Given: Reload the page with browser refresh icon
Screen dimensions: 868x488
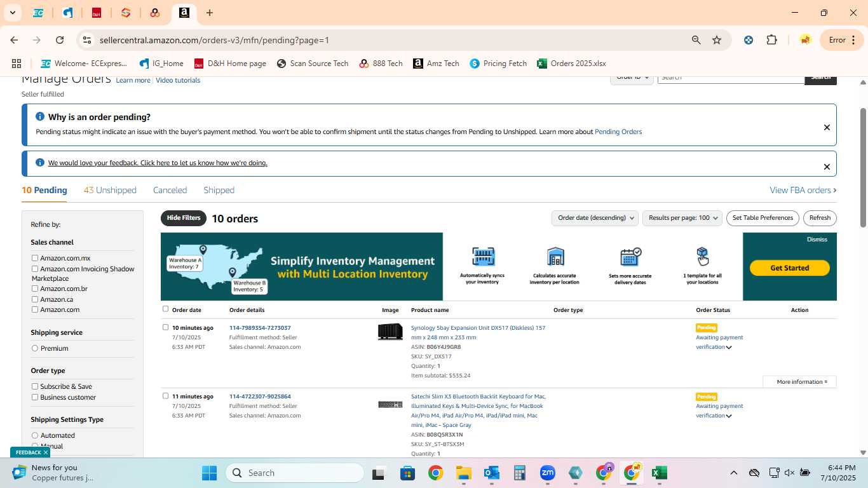Looking at the screenshot, I should click(60, 40).
